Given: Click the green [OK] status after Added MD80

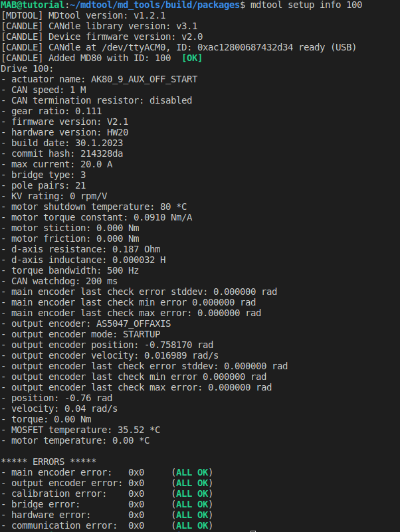Looking at the screenshot, I should coord(193,58).
